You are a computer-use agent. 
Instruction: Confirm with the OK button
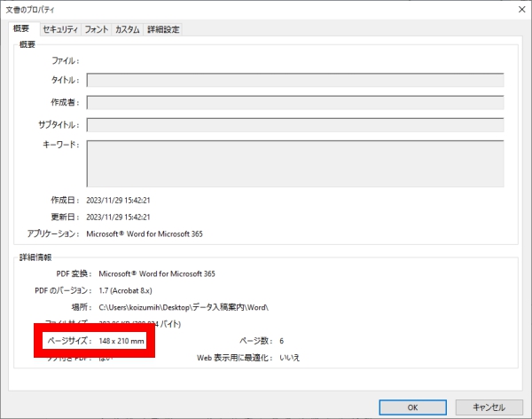coord(412,407)
